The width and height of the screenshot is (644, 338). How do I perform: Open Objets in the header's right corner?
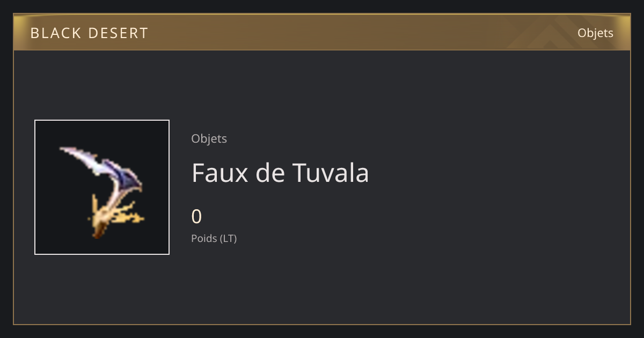(x=595, y=33)
